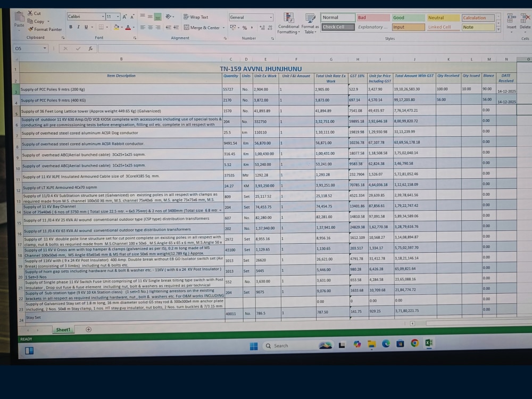Click Increase Decimal icon
532x399 pixels.
[x=262, y=28]
